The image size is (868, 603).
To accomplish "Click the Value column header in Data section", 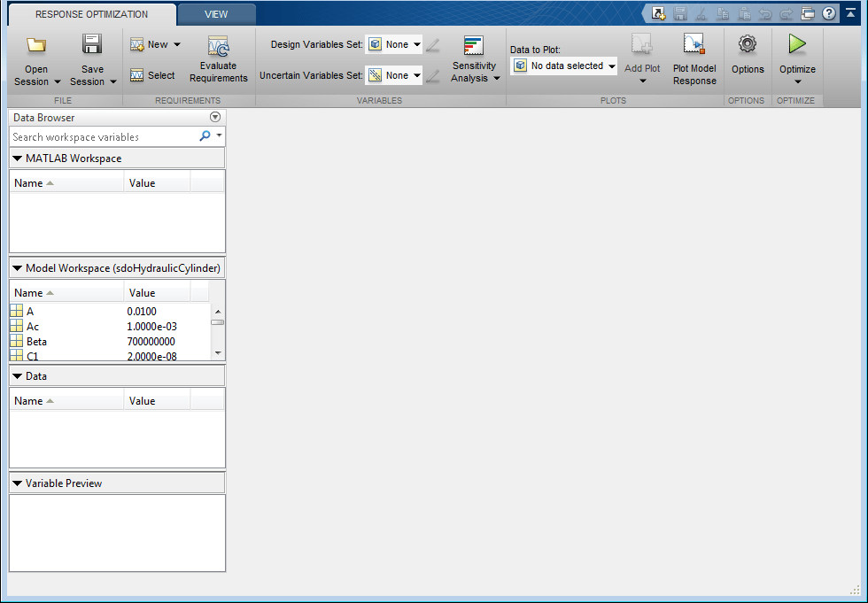I will pos(158,401).
